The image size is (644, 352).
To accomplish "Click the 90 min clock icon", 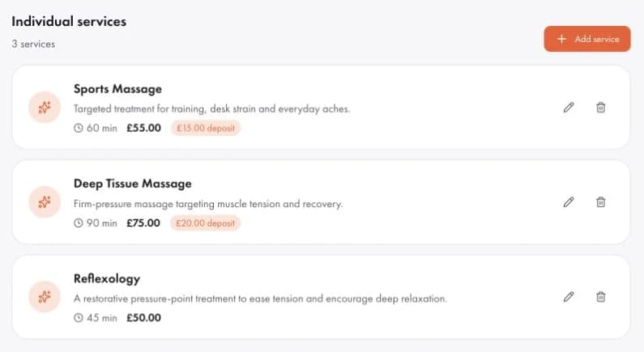I will 78,223.
